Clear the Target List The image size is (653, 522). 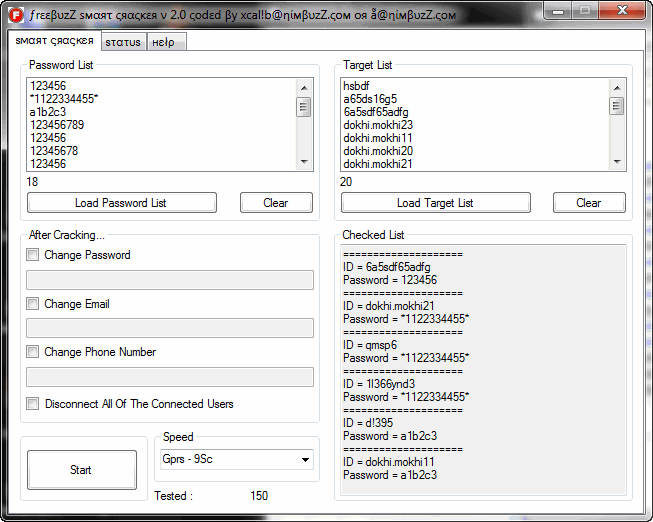pos(589,203)
